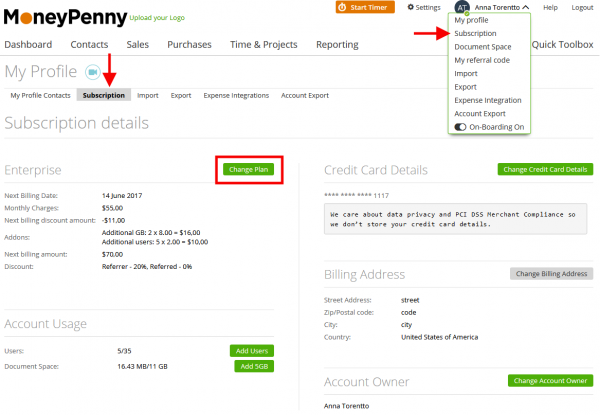Screen dimensions: 600x415
Task: Click the -$11.00 discount amount
Action: (114, 220)
